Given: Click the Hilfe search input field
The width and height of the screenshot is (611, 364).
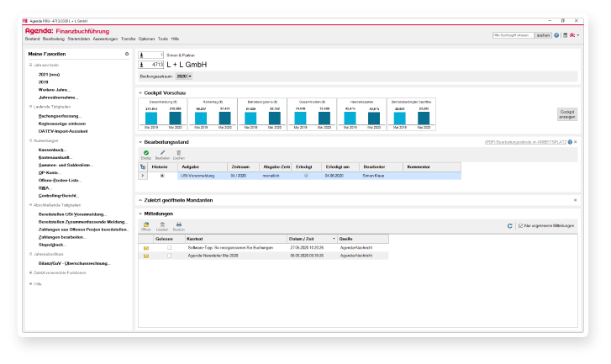Looking at the screenshot, I should pyautogui.click(x=512, y=35).
